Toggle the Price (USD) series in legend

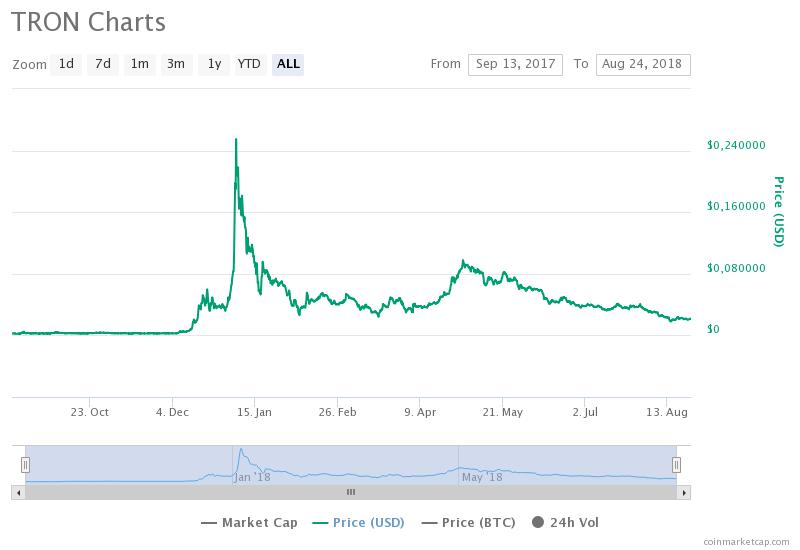click(359, 522)
